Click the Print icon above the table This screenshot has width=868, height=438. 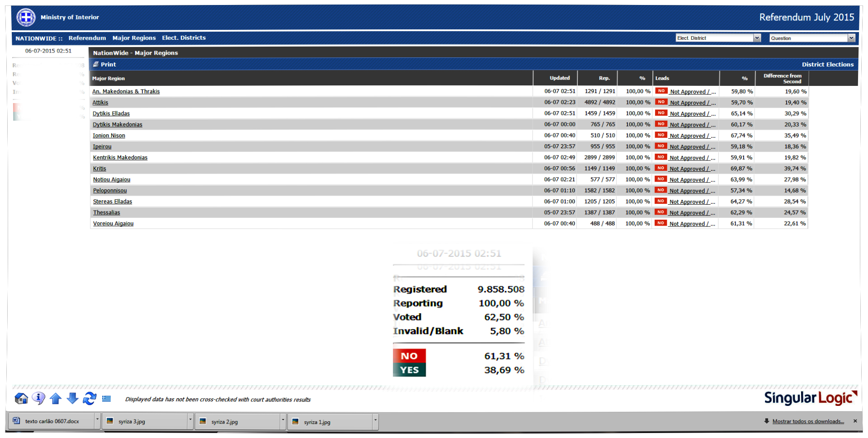click(x=96, y=65)
